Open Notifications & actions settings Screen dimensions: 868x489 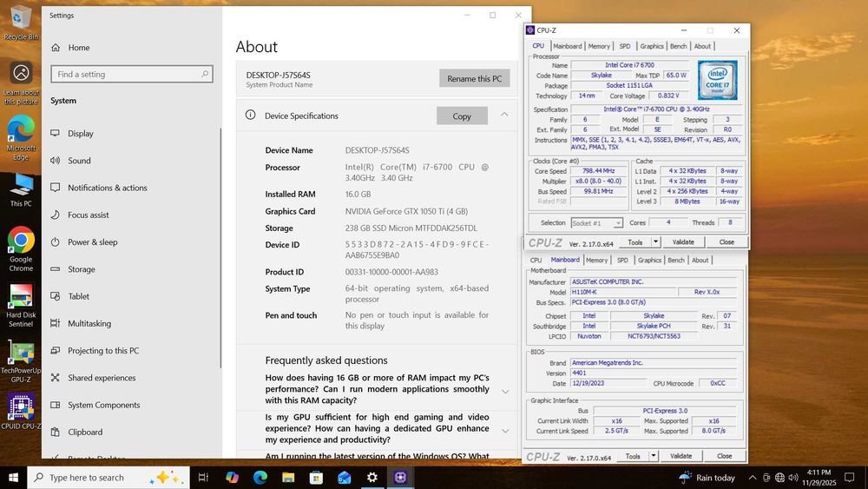coord(131,188)
